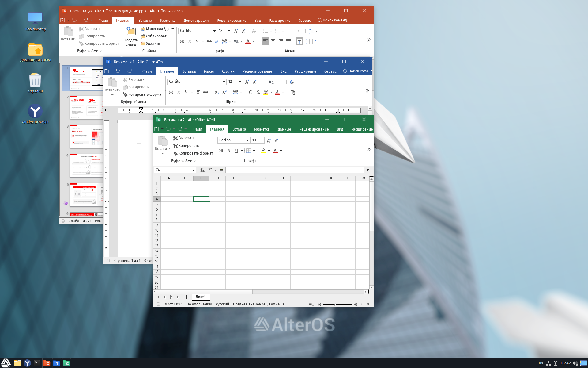This screenshot has width=588, height=368.
Task: Toggle text shadow icon in AConcept
Action: click(x=217, y=41)
